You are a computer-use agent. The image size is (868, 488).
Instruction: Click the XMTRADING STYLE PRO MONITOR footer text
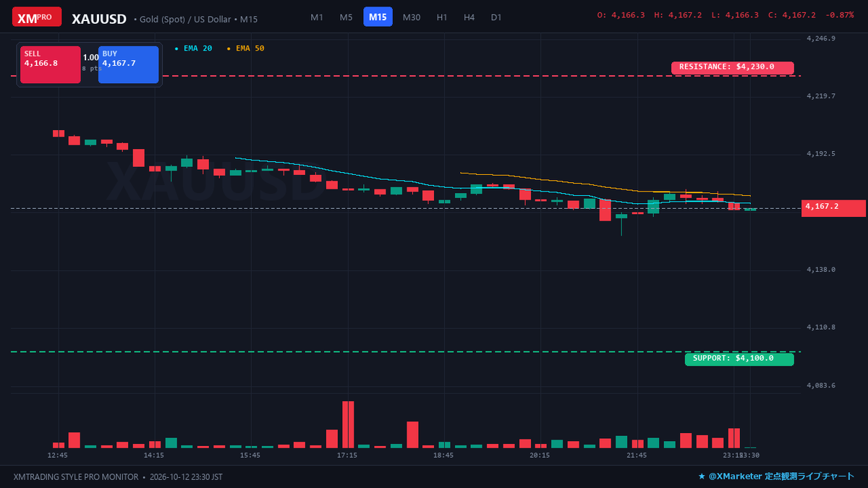75,477
